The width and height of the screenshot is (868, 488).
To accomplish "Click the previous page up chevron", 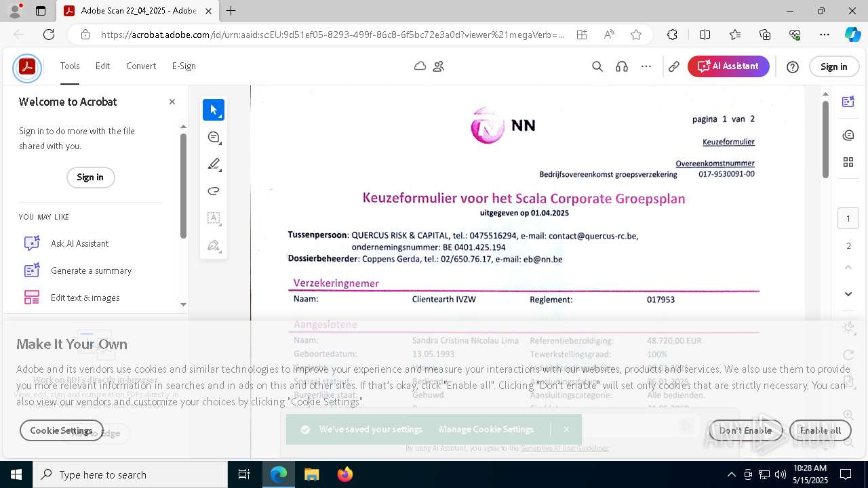I will [848, 268].
